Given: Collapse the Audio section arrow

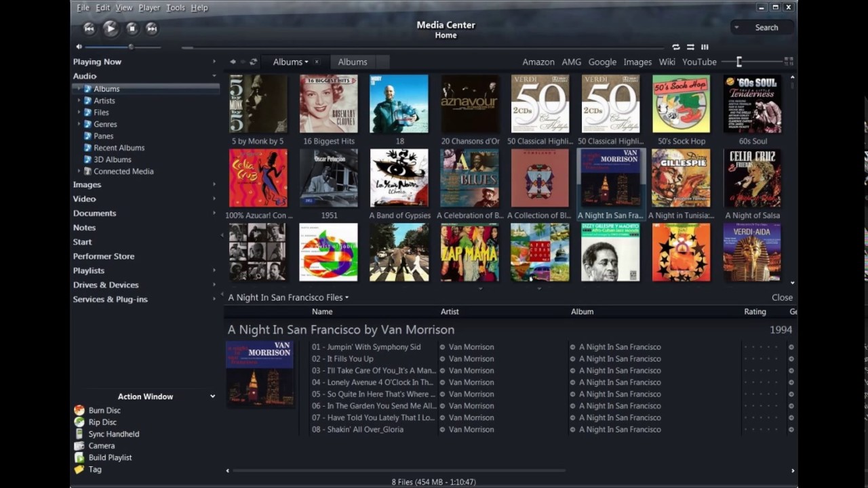Looking at the screenshot, I should coord(214,76).
